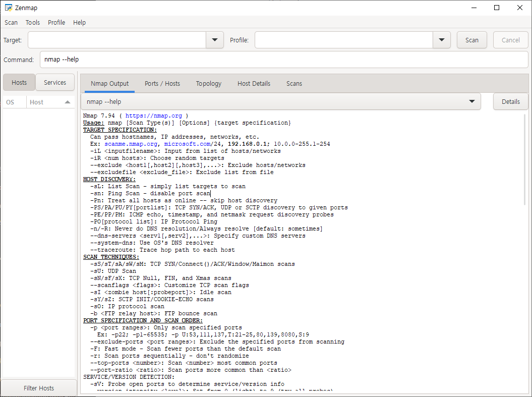The width and height of the screenshot is (532, 397).
Task: Open the https://nmap.org link
Action: [x=154, y=116]
